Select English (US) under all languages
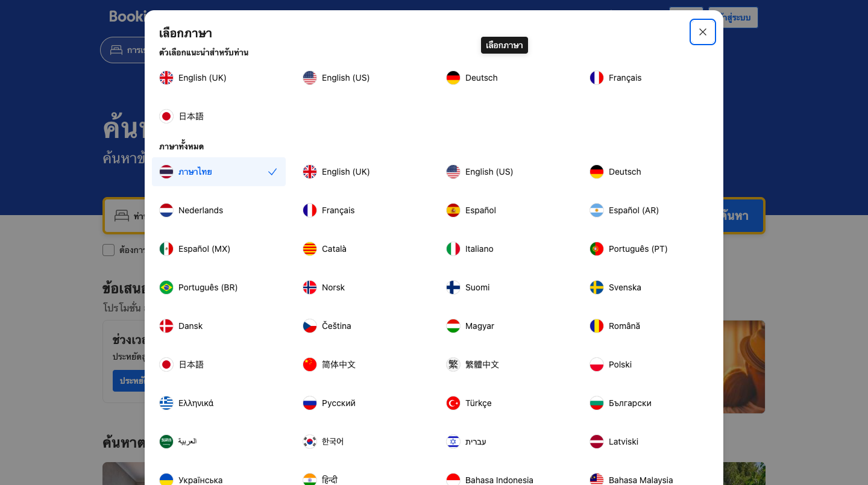Screen dimensions: 868x485 [489, 172]
